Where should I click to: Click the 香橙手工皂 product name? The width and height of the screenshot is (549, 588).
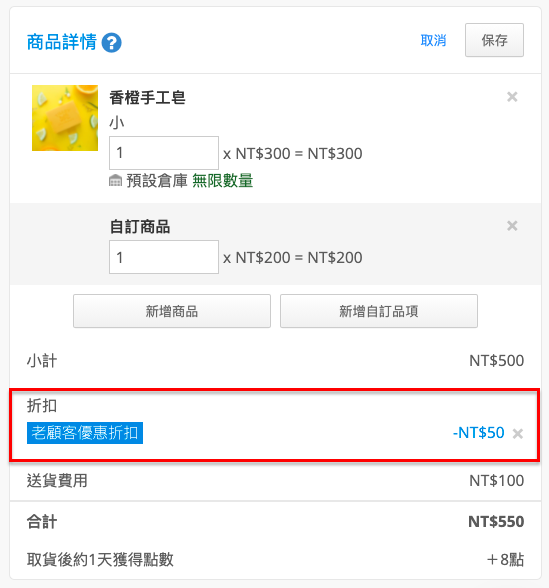pyautogui.click(x=147, y=98)
